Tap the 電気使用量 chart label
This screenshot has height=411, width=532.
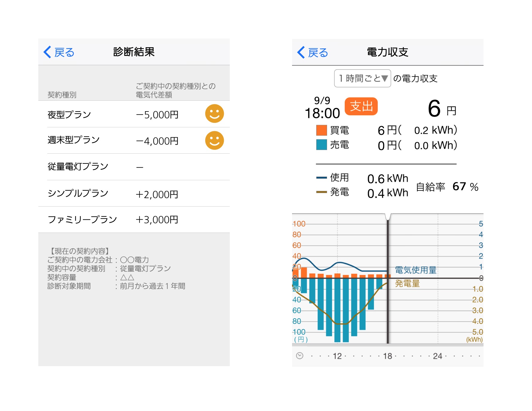[x=415, y=270]
